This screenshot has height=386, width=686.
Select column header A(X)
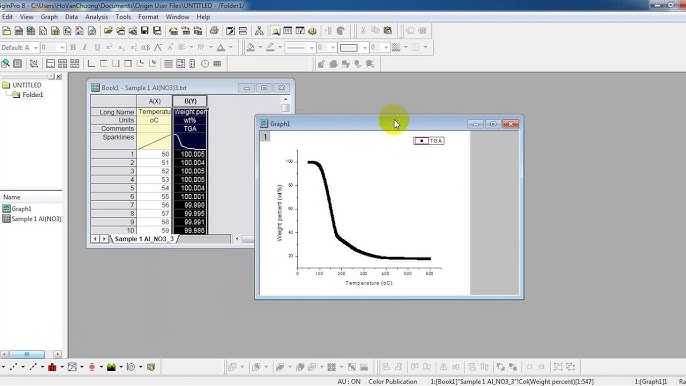[154, 101]
